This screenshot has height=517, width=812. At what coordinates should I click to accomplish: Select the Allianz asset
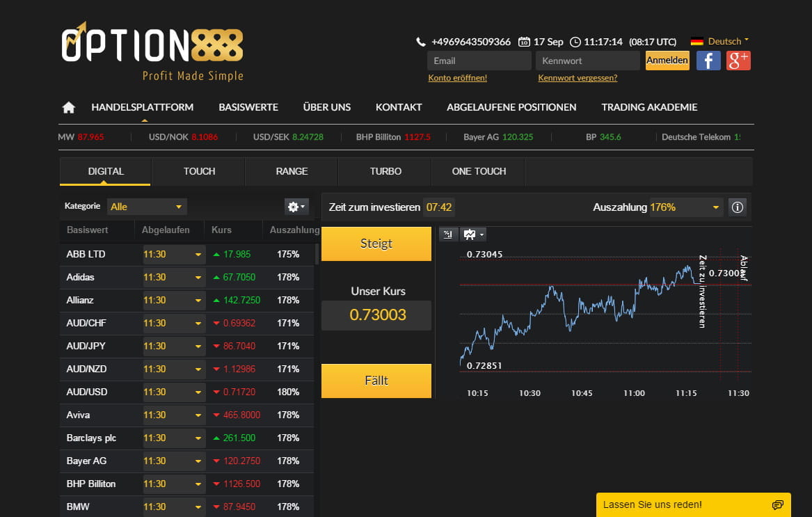pos(187,300)
